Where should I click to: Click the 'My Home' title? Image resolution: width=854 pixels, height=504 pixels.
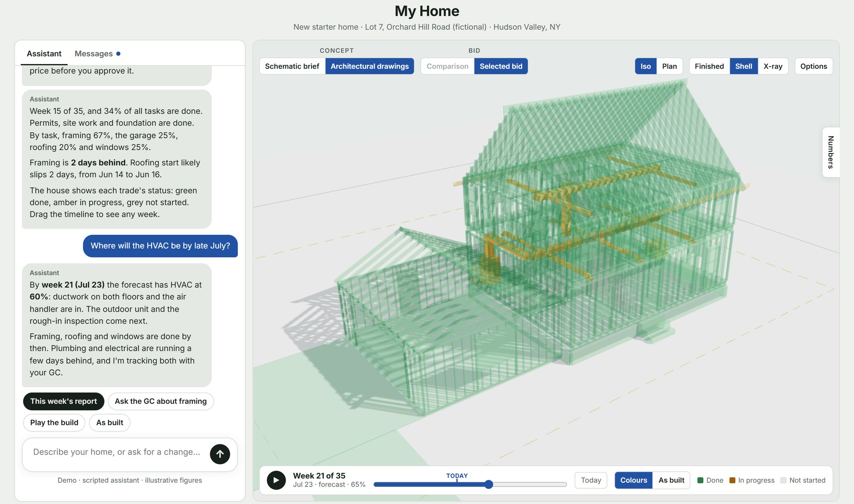(x=427, y=11)
